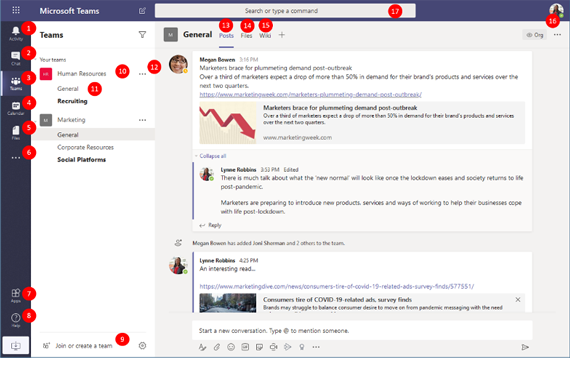Click the search or command box

[285, 11]
